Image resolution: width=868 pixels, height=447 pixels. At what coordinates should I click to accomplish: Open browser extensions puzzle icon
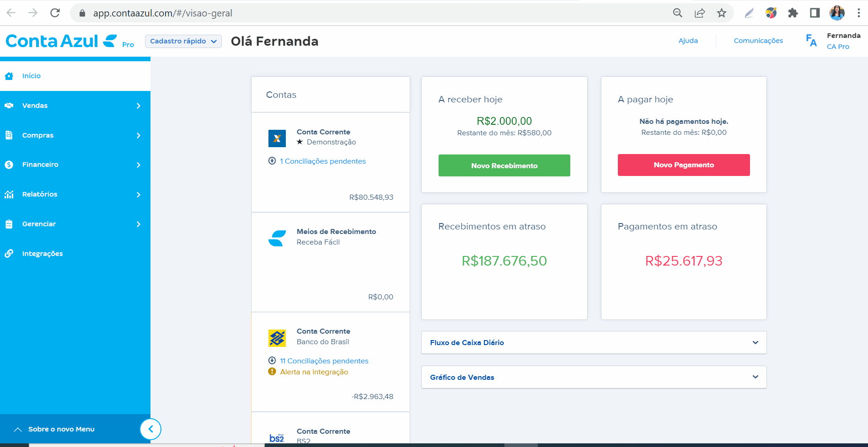793,13
